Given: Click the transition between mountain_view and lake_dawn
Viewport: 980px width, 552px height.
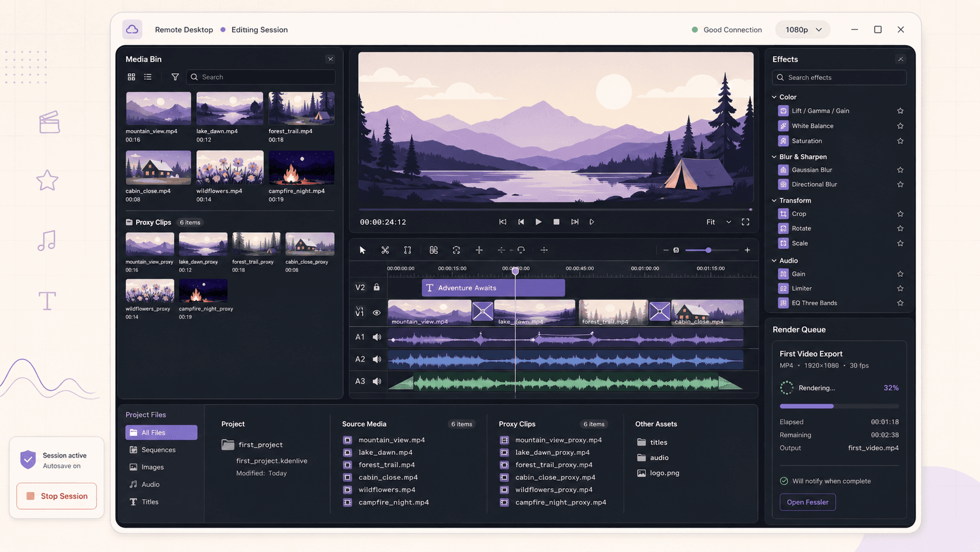Looking at the screenshot, I should (482, 311).
